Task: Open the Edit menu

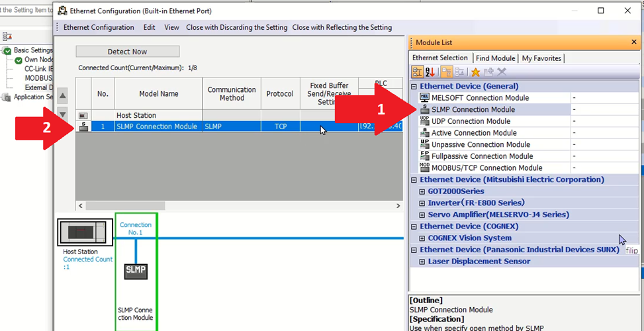Action: [149, 28]
